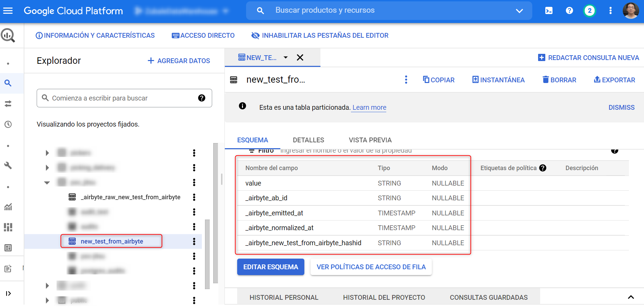Open the dashboard tiles icon in left sidebar
The image size is (644, 308).
tap(8, 227)
